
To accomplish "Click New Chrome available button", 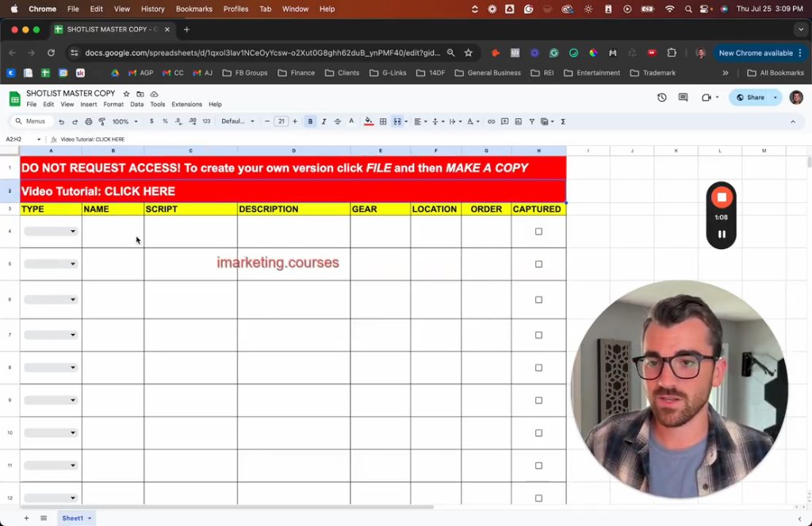I will (x=760, y=53).
